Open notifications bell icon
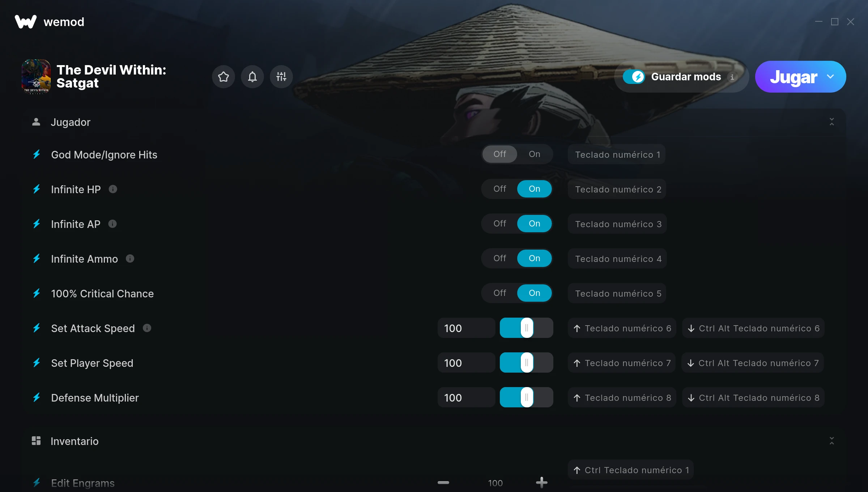This screenshot has height=492, width=868. pos(252,77)
